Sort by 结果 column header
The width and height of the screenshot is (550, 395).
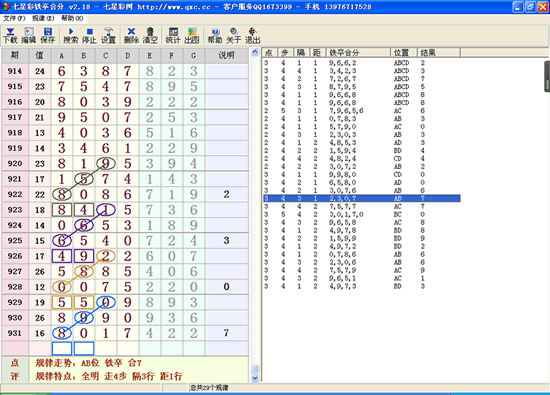point(438,53)
